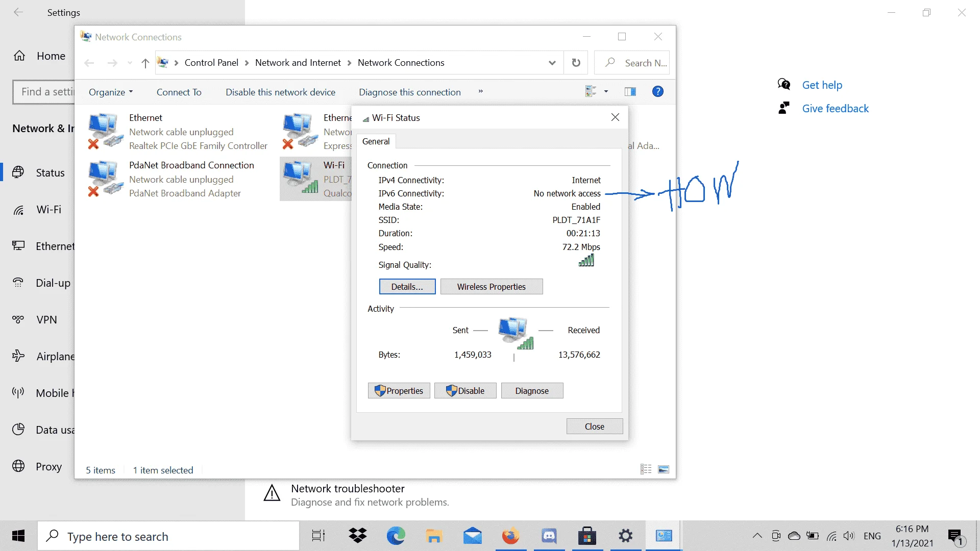Expand Organize dropdown menu
The image size is (980, 551).
pos(111,92)
